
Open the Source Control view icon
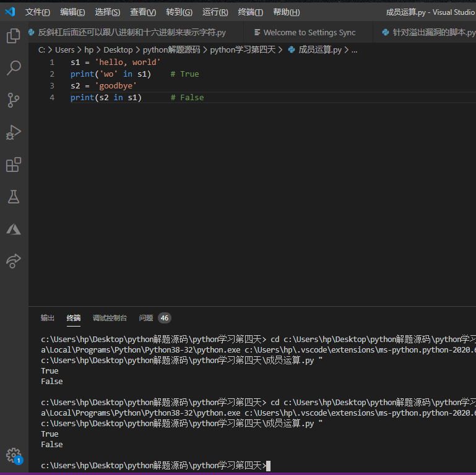(x=13, y=100)
